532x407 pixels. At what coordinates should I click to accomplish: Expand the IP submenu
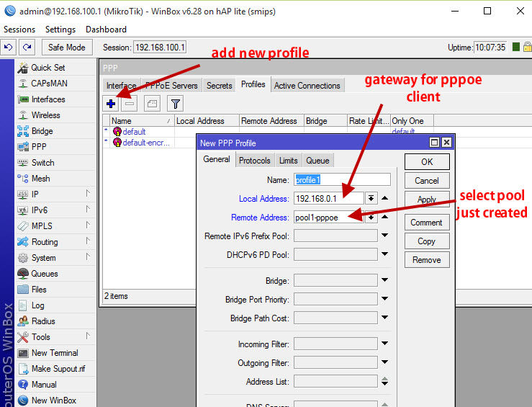coord(88,194)
